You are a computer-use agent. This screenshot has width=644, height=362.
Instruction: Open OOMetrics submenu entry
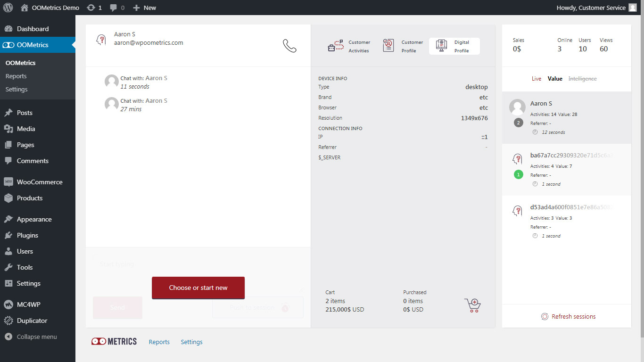click(x=20, y=63)
